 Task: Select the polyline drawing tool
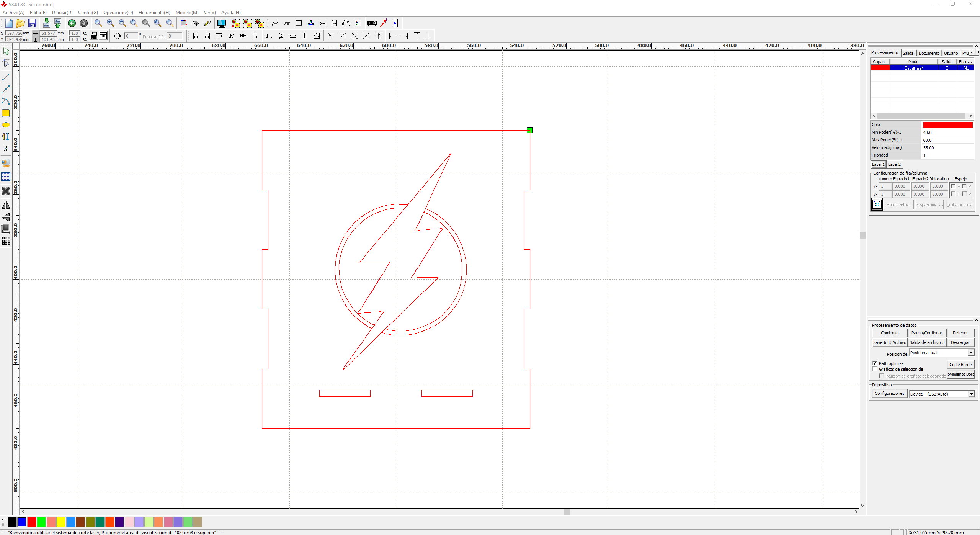click(x=6, y=89)
